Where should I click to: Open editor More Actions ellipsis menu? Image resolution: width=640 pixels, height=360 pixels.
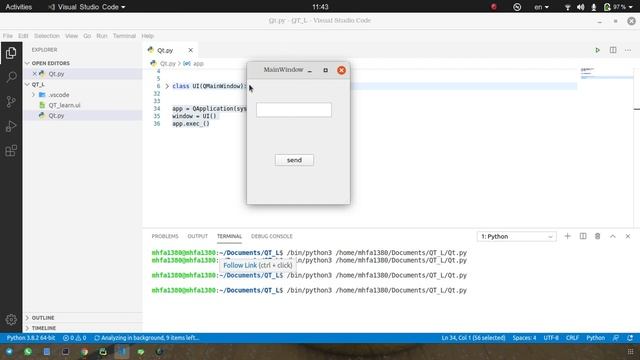628,50
